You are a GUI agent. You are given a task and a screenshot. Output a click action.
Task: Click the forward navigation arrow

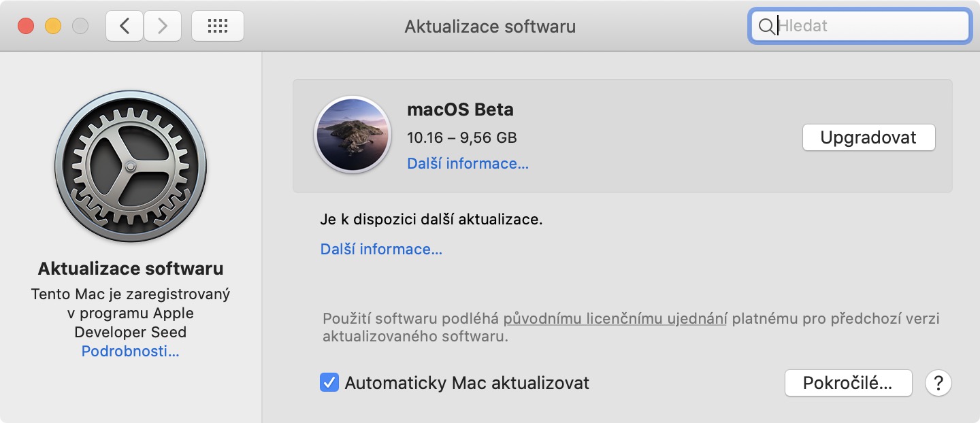162,27
